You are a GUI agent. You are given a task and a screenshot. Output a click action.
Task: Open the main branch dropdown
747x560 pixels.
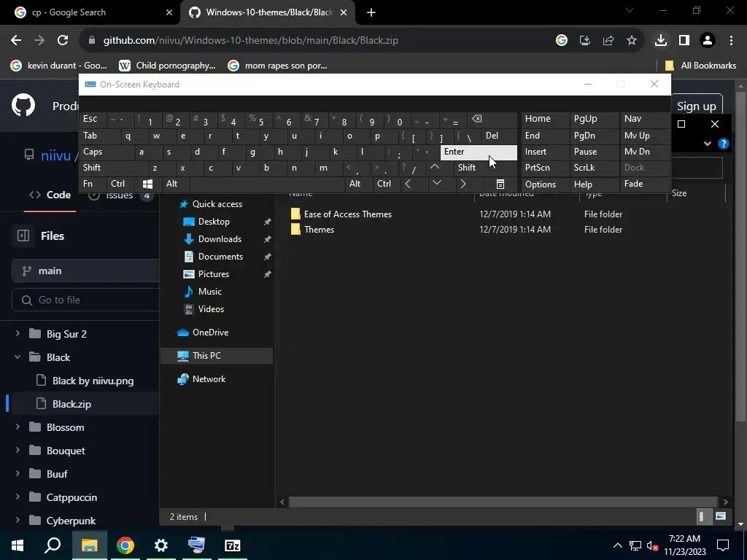(86, 271)
